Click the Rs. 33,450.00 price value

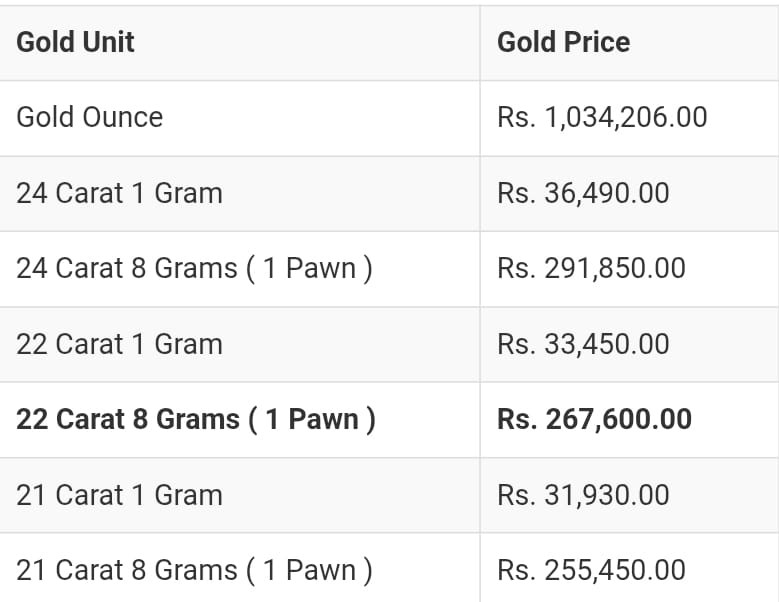point(583,344)
